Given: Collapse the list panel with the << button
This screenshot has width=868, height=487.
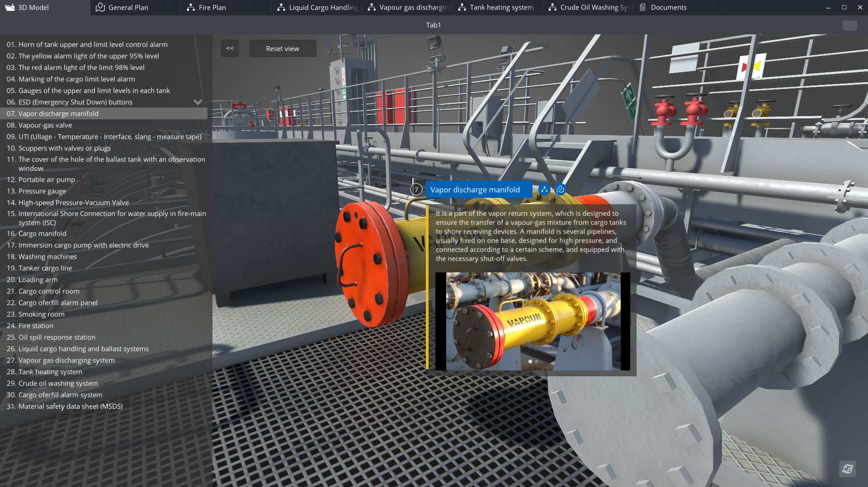Looking at the screenshot, I should click(x=230, y=48).
